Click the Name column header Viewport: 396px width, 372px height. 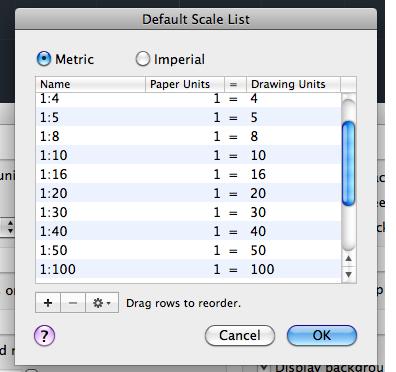[90, 84]
